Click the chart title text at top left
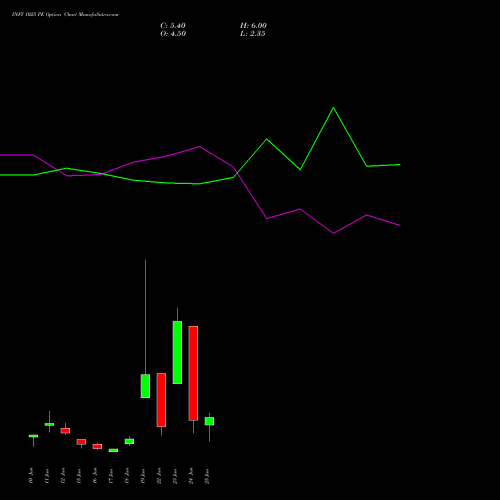This screenshot has height=500, width=500. pos(65,15)
